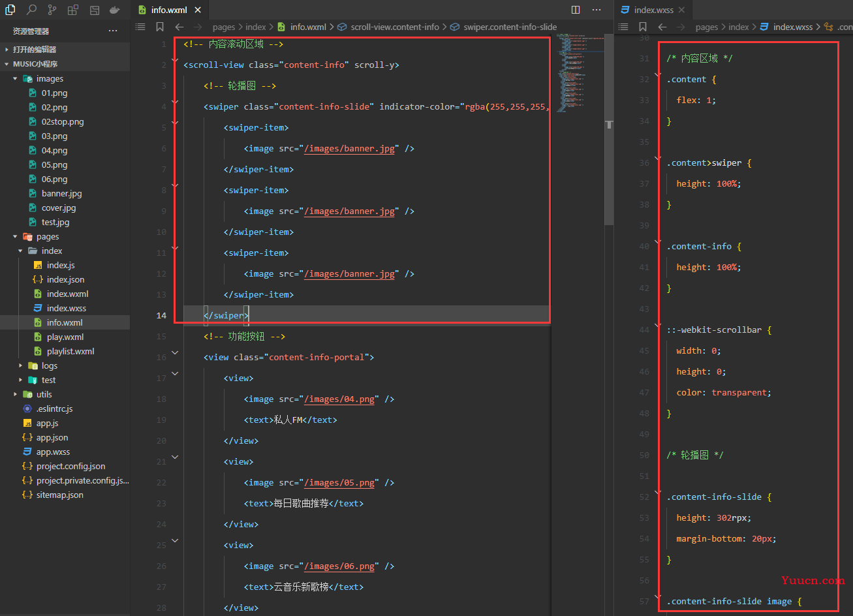Collapse the MUSIC小程序 project section
The image size is (853, 616).
click(7, 64)
